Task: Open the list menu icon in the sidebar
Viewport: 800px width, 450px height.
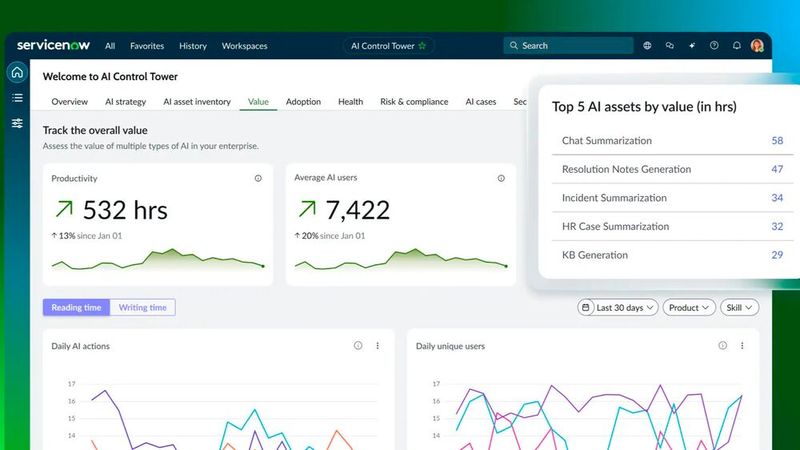Action: [17, 97]
